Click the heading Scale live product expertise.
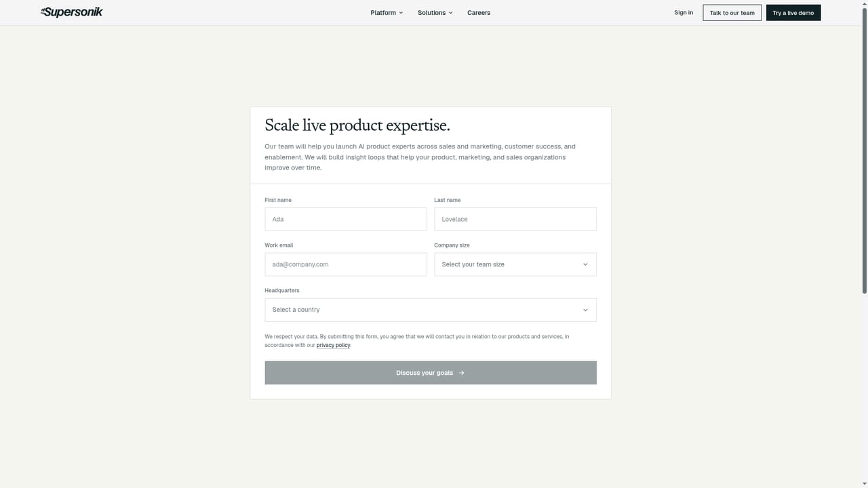Viewport: 868px width, 488px height. pyautogui.click(x=357, y=125)
